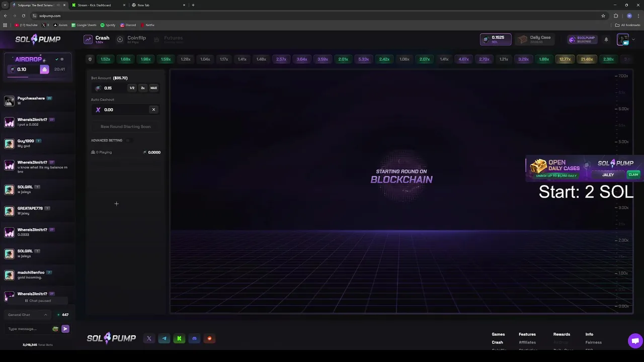The width and height of the screenshot is (644, 362).
Task: Click the $SOLPUMP token price badge
Action: point(584,39)
